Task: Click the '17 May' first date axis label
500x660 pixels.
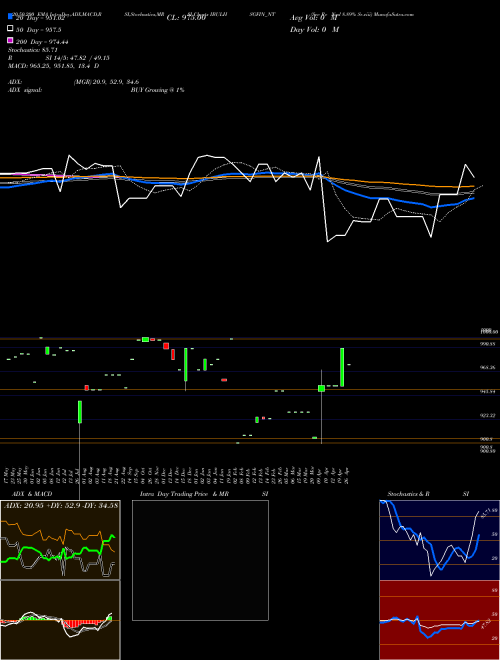Action: (x=8, y=475)
